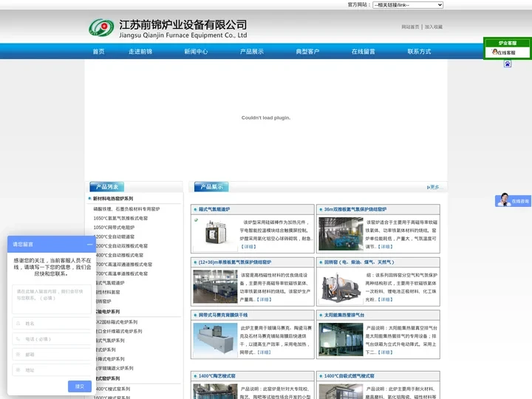The width and height of the screenshot is (532, 399).
Task: Open the 在线留言 navigation menu item
Action: pos(364,52)
